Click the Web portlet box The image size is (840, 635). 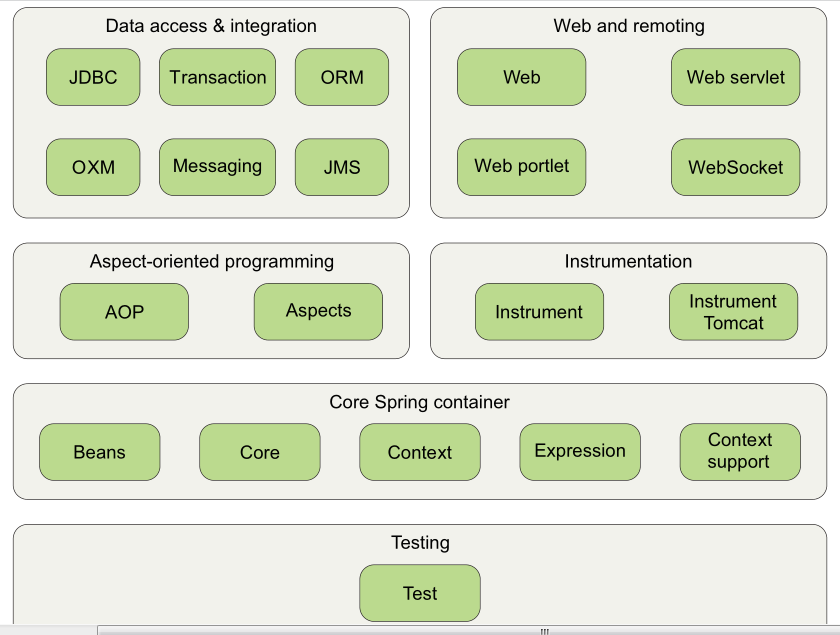click(x=521, y=167)
